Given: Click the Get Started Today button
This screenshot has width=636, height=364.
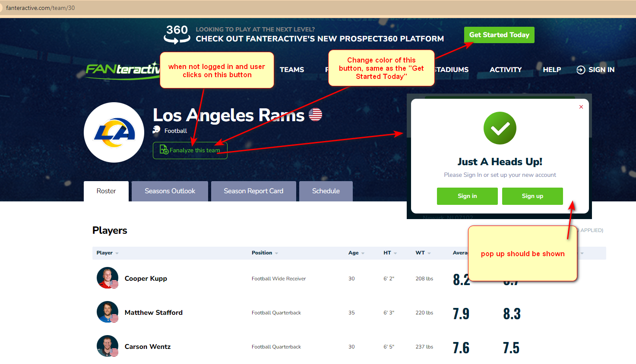Looking at the screenshot, I should click(499, 35).
